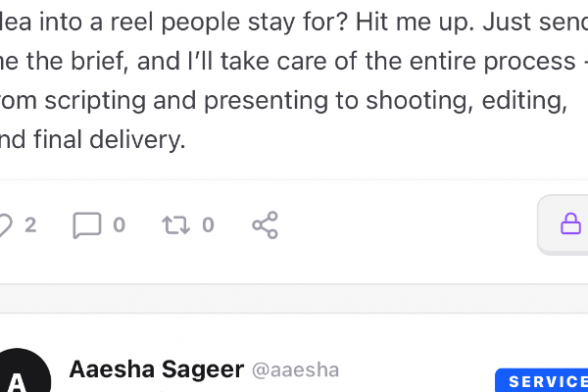View likes by clicking the count 2
The width and height of the screenshot is (588, 392).
coord(30,225)
